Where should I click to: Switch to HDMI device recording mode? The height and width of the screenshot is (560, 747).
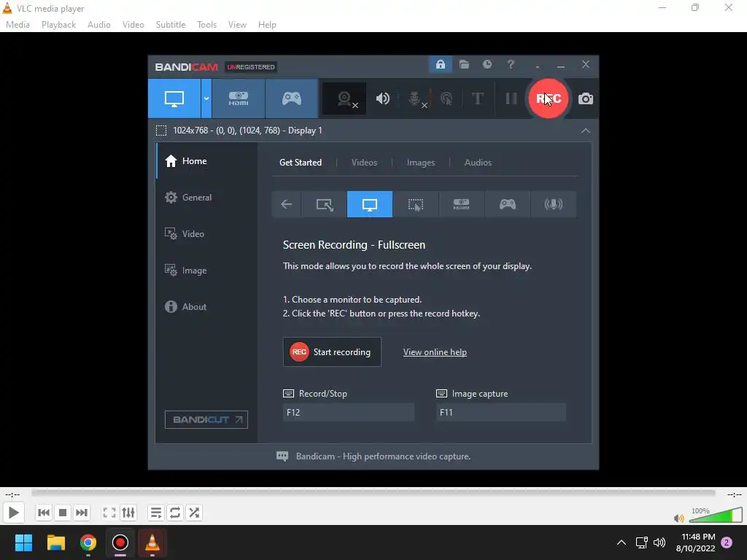coord(239,98)
